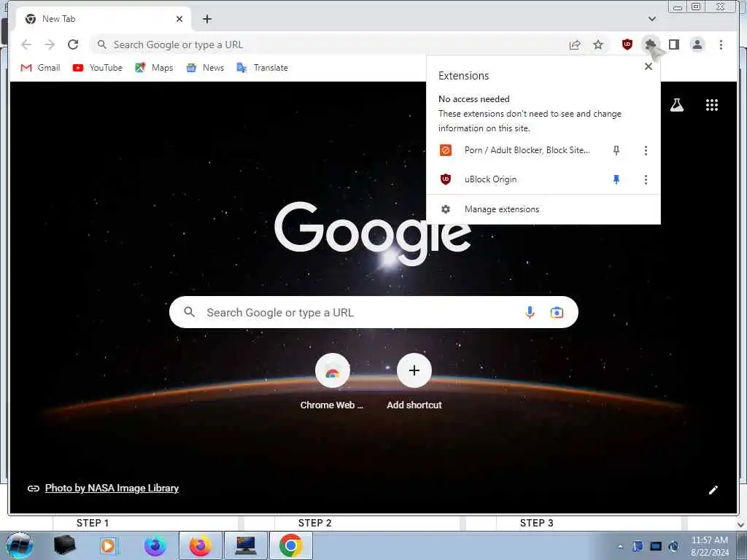Open the Windows Start menu

19,545
